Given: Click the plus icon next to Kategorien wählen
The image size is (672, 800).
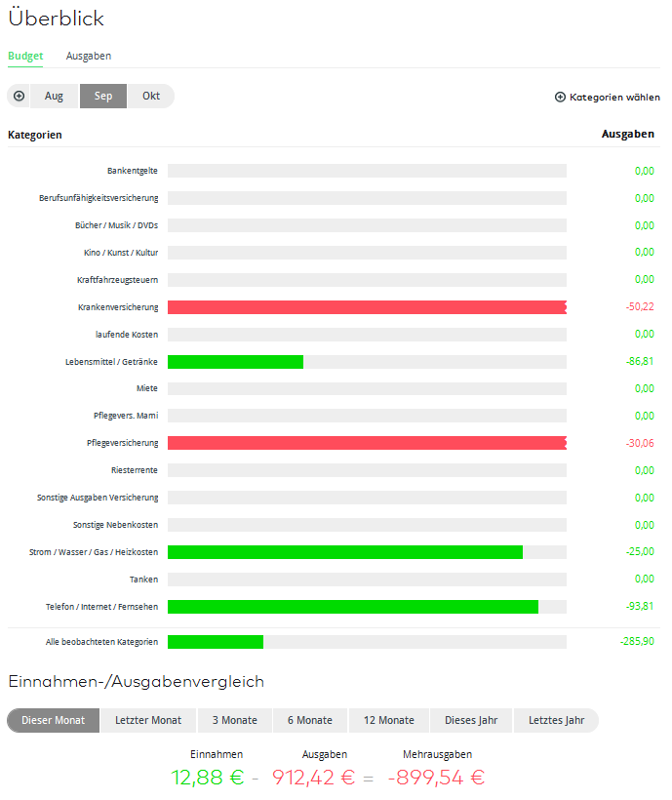Looking at the screenshot, I should 560,98.
